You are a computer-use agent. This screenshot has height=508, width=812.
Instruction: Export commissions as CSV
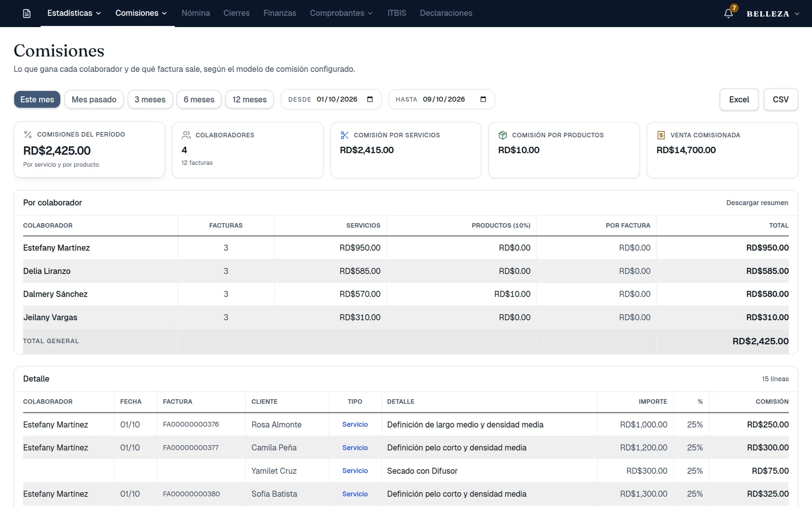(781, 99)
